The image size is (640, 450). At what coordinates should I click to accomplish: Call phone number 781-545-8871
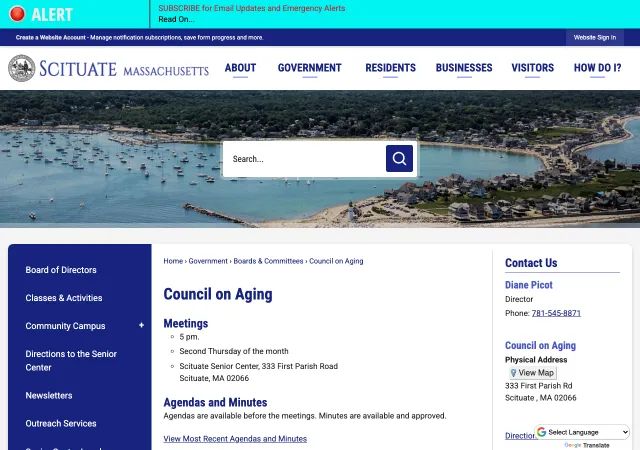[556, 313]
